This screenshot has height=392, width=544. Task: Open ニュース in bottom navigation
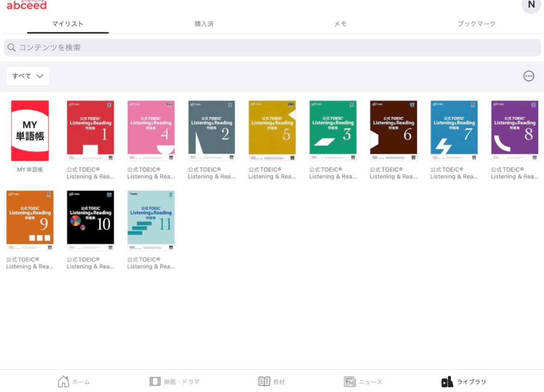363,381
